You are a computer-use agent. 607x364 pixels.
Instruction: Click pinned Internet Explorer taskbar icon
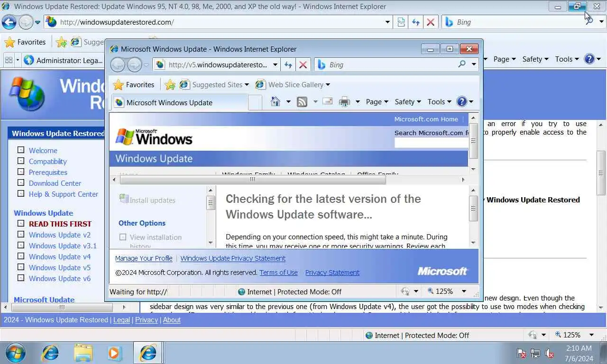[x=50, y=353]
